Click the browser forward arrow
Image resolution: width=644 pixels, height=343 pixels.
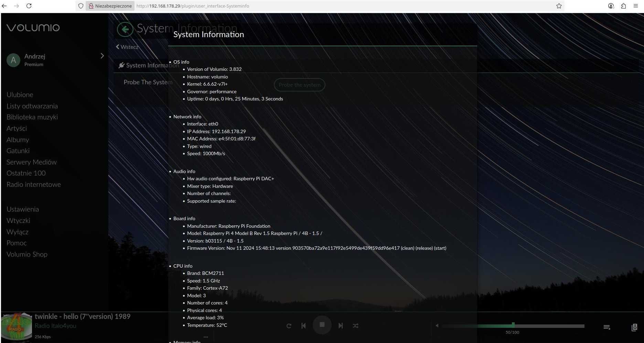(17, 6)
